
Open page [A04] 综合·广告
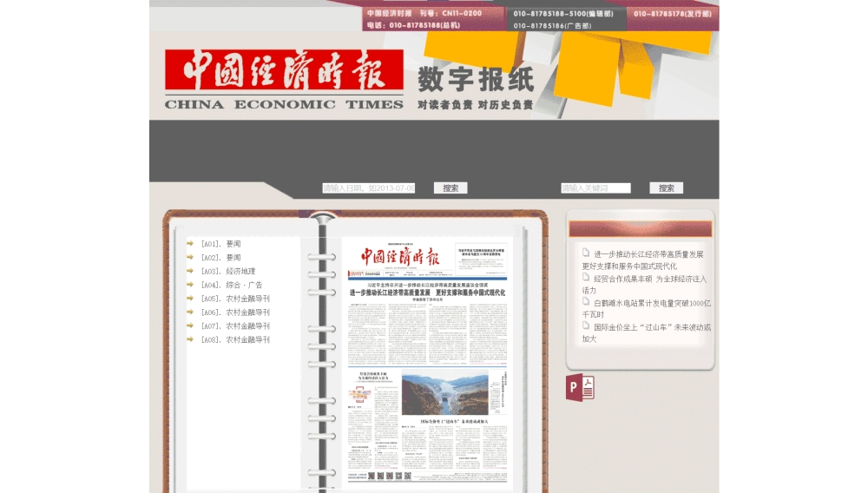(232, 285)
